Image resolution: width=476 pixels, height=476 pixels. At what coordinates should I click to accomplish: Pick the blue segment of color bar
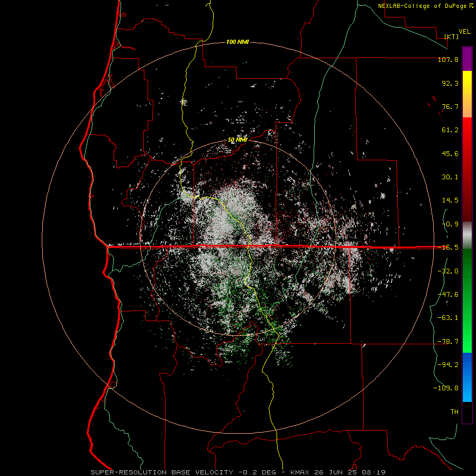click(x=467, y=377)
